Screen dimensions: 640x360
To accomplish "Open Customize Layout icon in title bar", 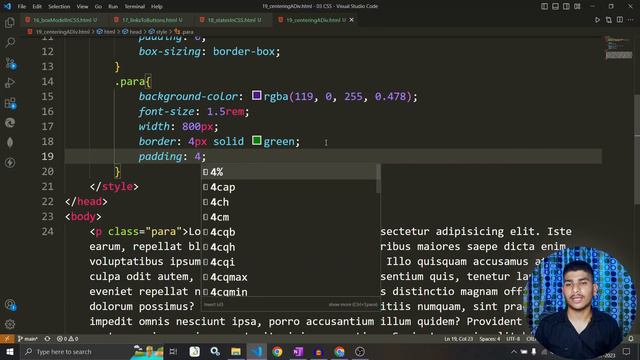I will (x=577, y=6).
